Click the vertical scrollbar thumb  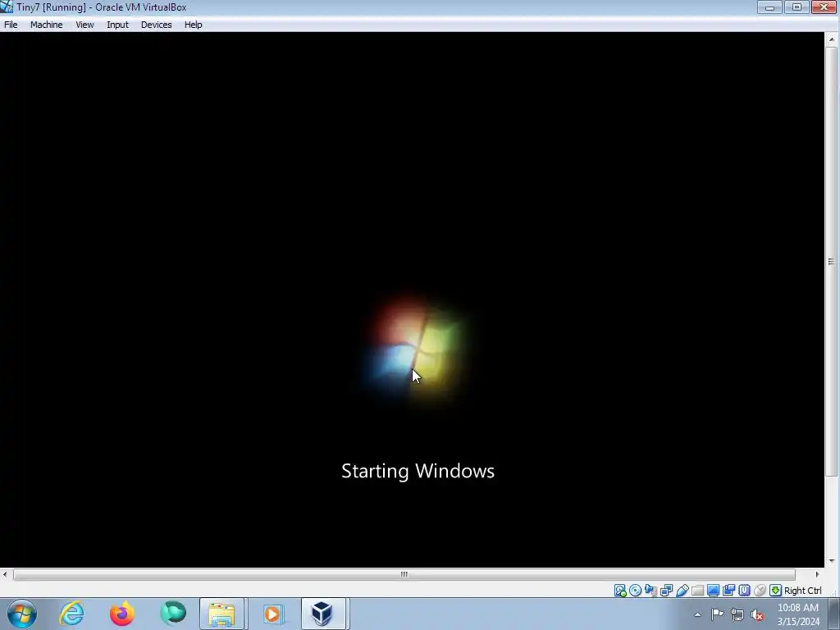(832, 262)
